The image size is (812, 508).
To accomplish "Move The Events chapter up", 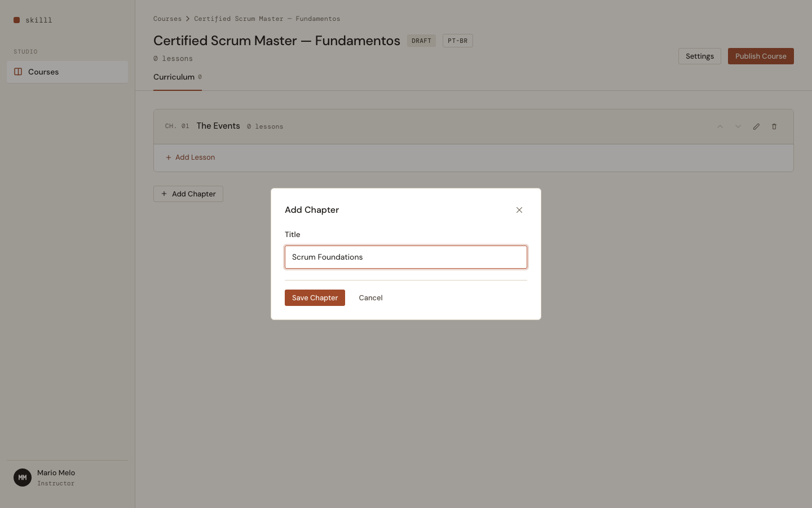I will coord(720,126).
